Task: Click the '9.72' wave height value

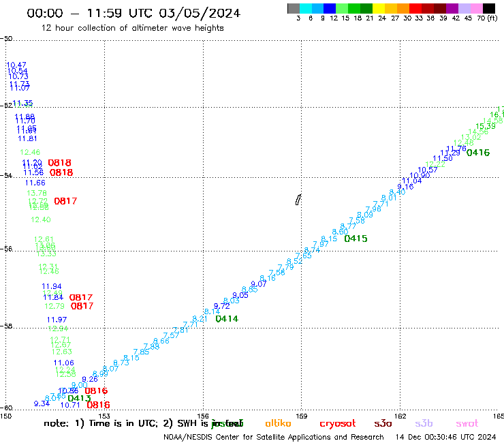Action: [222, 306]
